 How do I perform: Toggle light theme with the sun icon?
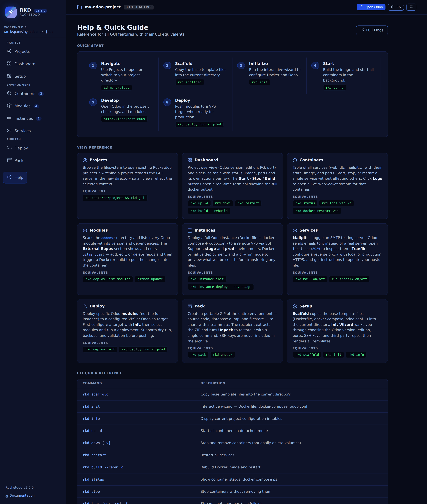(411, 7)
